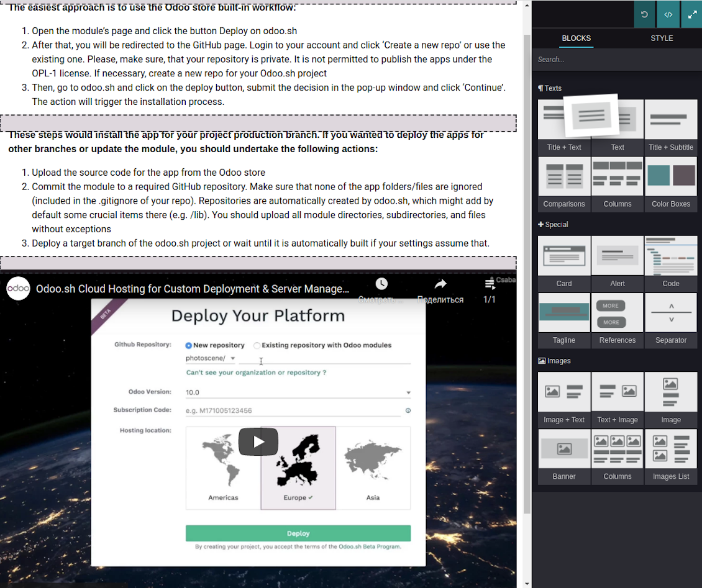Click scrollbar up arrow at page top
702x588 pixels.
click(527, 6)
